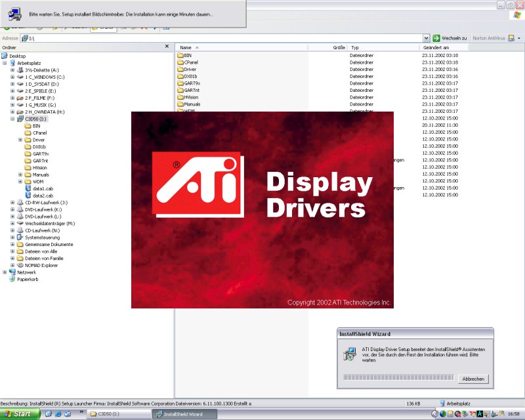Select the Desktop icon in folder tree
Image resolution: width=525 pixels, height=420 pixels.
click(x=5, y=56)
